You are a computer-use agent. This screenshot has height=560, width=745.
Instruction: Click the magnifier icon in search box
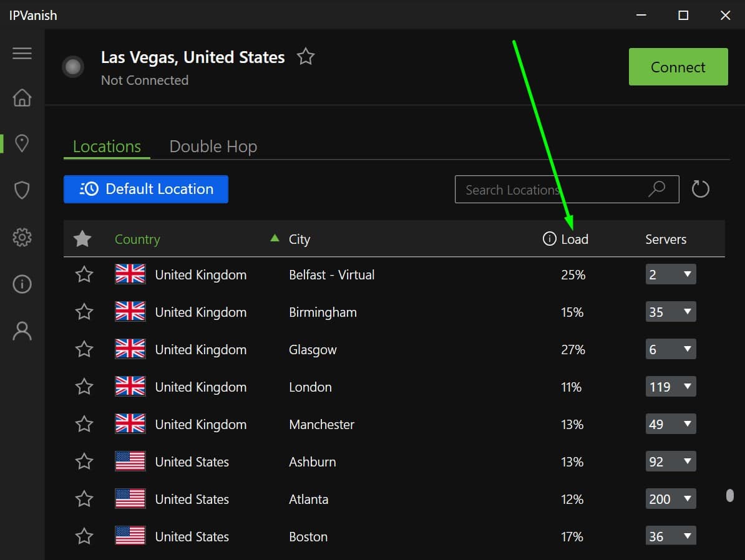click(657, 189)
